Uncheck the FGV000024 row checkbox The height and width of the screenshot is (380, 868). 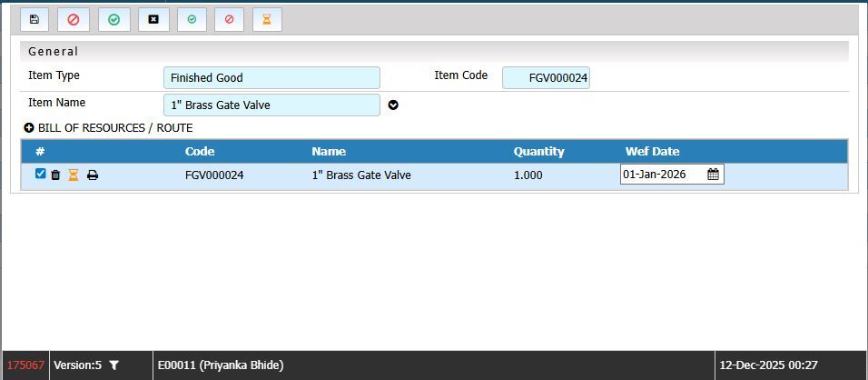40,174
